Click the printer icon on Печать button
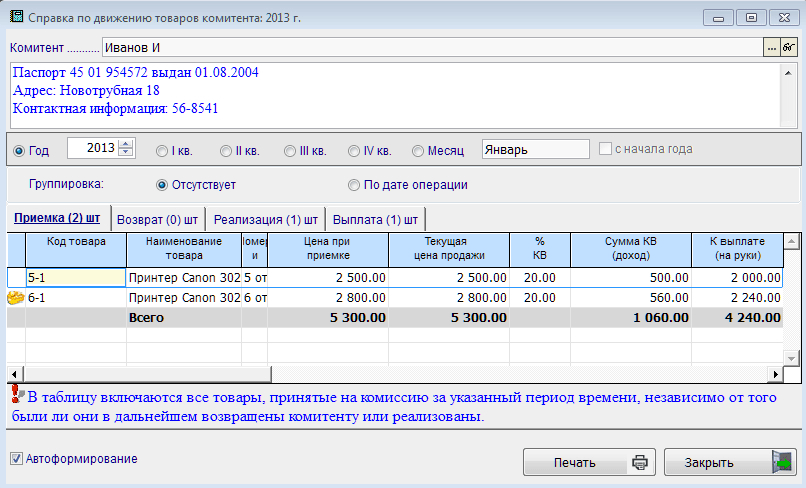The width and height of the screenshot is (806, 488). (x=639, y=462)
